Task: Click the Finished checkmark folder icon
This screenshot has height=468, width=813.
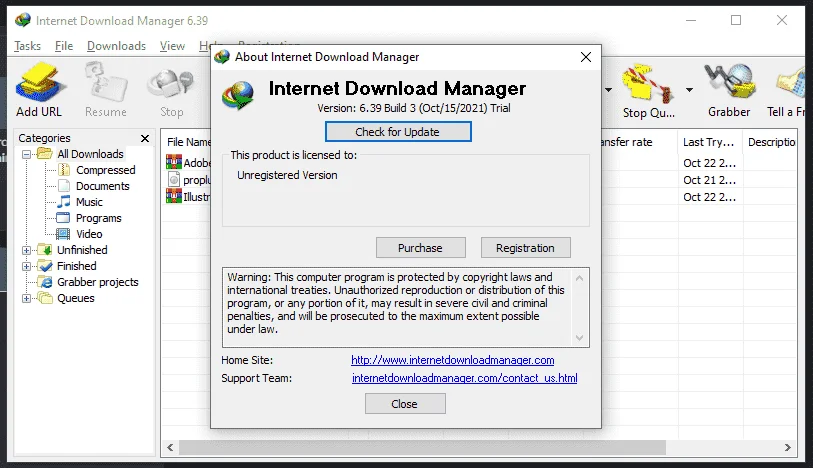Action: coord(46,266)
